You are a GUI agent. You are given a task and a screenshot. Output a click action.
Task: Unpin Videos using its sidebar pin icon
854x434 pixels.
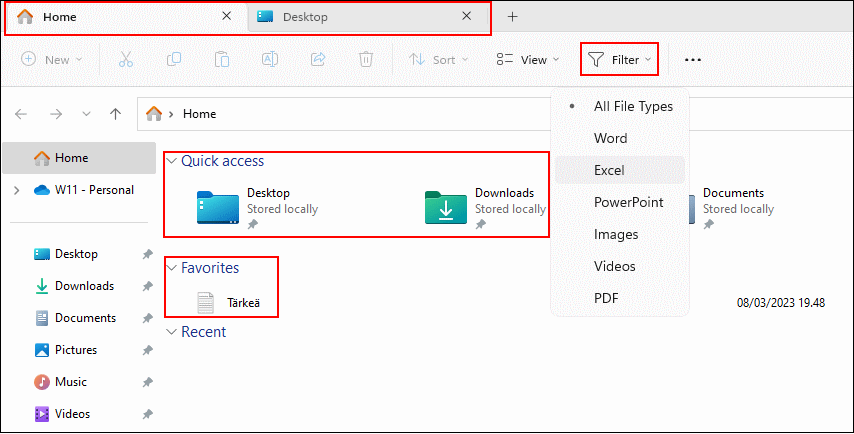coord(147,414)
